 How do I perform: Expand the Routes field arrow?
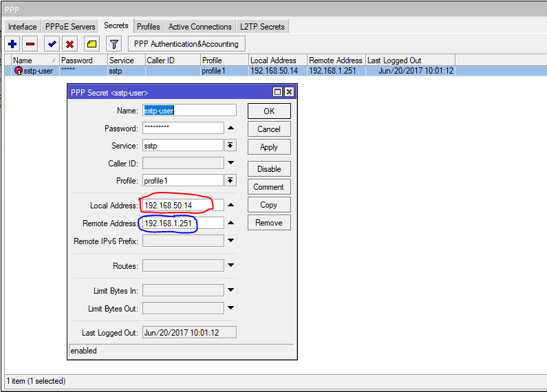click(230, 266)
